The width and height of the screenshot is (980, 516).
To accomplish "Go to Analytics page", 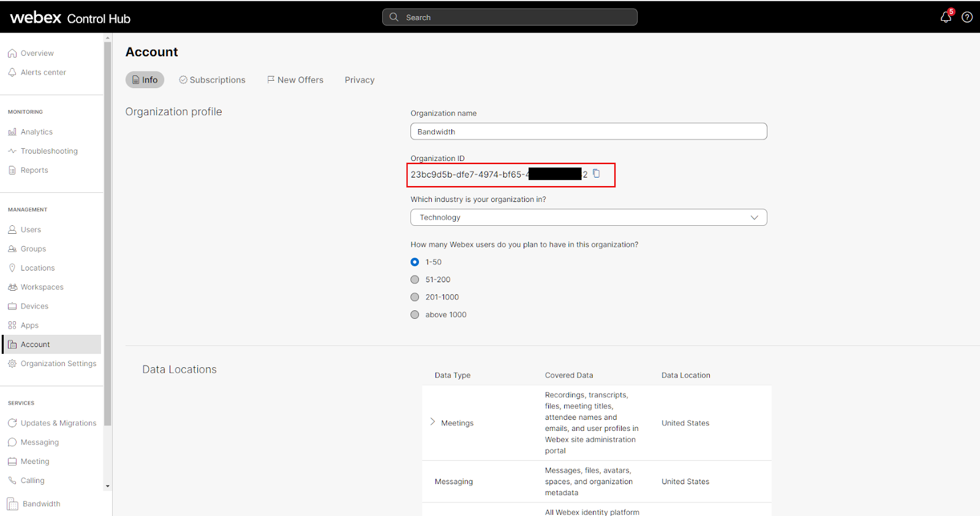I will click(x=37, y=132).
